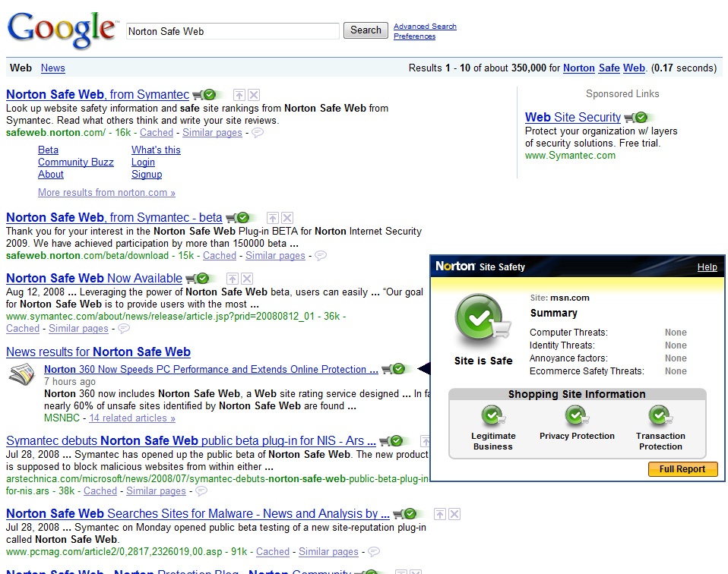
Task: Open Web Site Security sponsored link
Action: click(573, 118)
